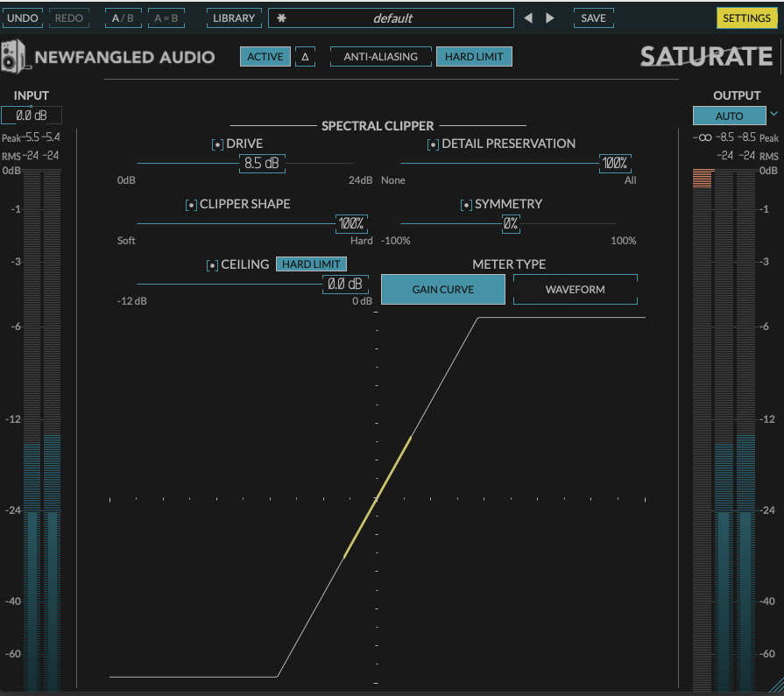Click the dot icon beside CLIPPER SHAPE
Image resolution: width=784 pixels, height=696 pixels.
tap(190, 204)
